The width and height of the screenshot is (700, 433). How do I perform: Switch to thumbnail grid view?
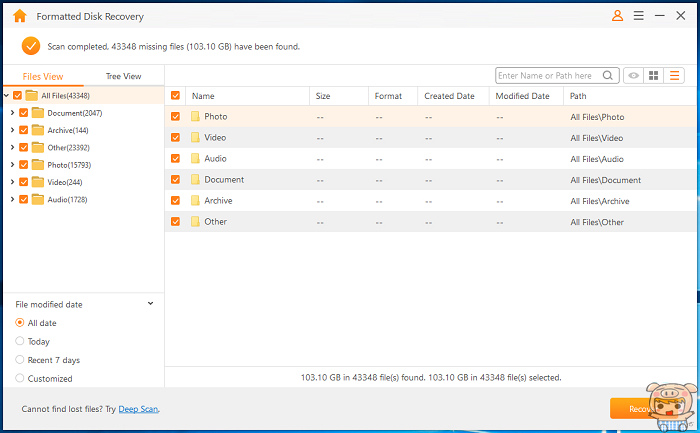click(x=653, y=75)
